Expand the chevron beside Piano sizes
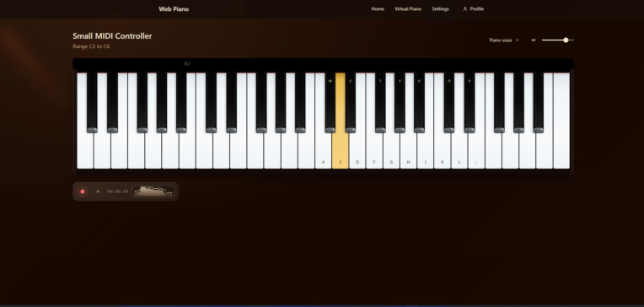The width and height of the screenshot is (644, 307). (517, 40)
